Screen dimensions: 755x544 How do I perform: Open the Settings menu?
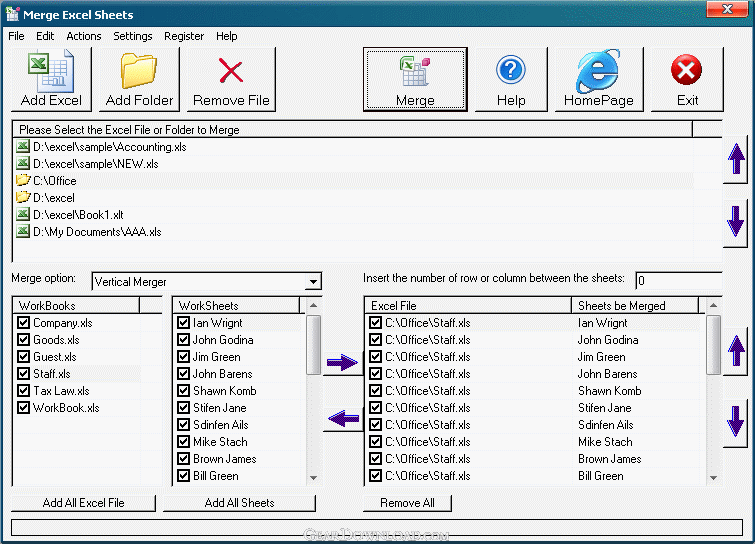pos(132,36)
